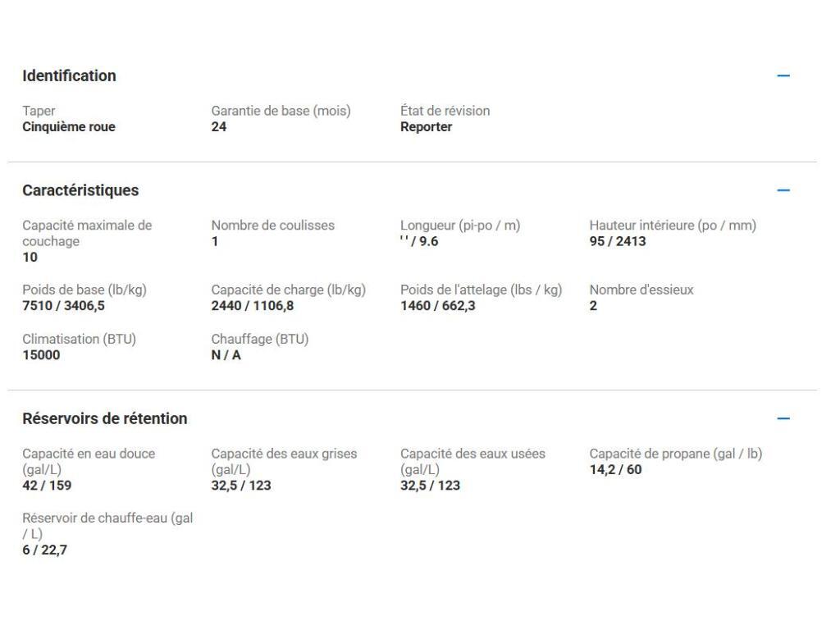Screen dimensions: 840x630
Task: Click the Capacité de propane (gal / lb) label
Action: 675,454
